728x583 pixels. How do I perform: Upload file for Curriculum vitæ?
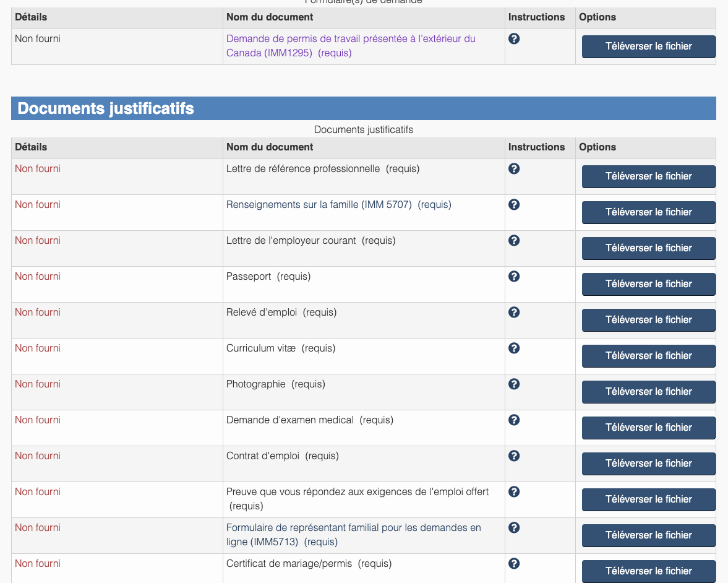[648, 356]
